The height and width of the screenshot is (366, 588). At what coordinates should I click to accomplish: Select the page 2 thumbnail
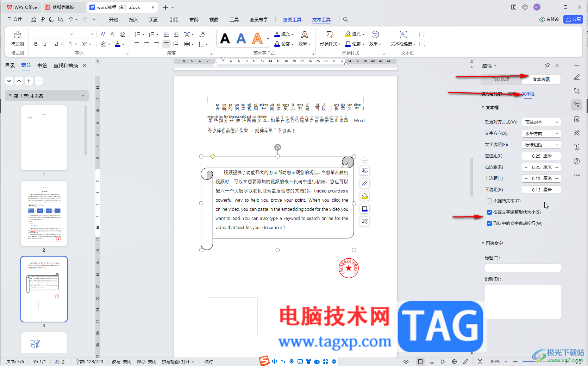pyautogui.click(x=44, y=213)
